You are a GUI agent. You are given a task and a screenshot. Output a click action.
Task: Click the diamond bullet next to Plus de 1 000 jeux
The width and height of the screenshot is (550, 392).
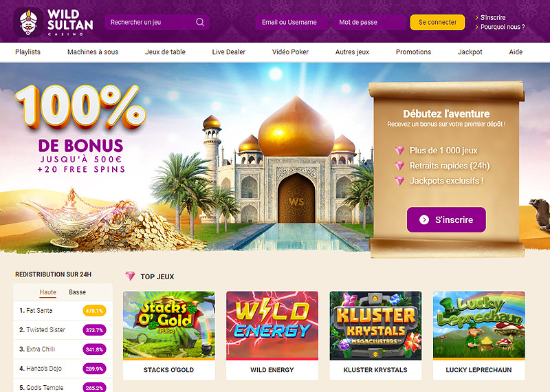pos(399,151)
